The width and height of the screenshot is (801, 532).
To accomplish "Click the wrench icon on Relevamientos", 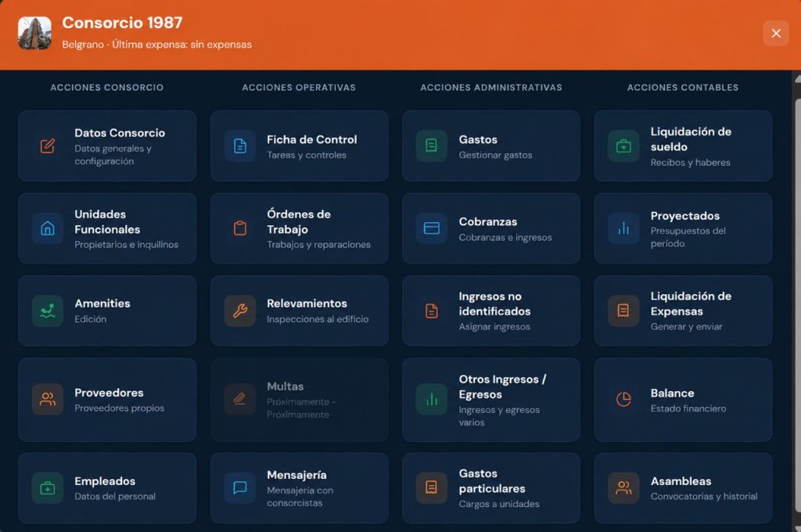I will click(239, 311).
